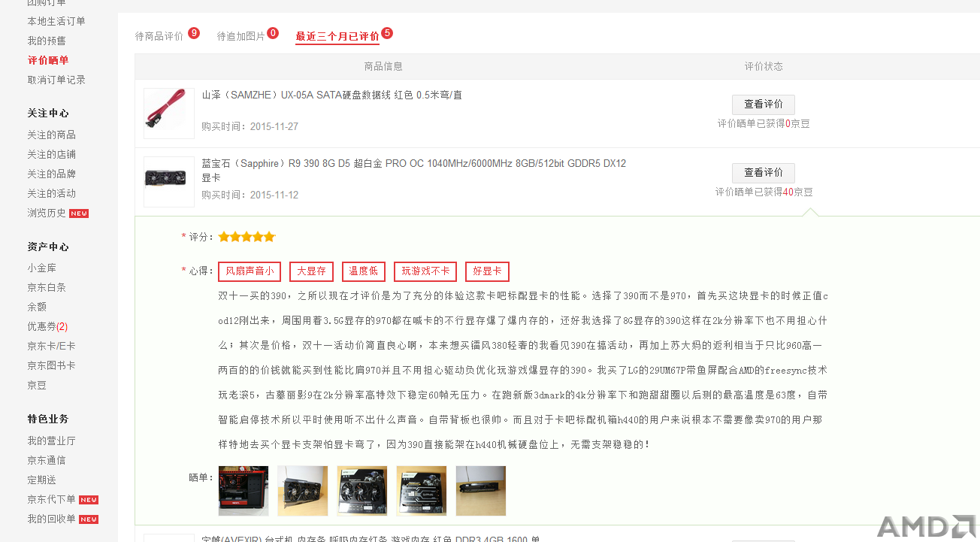The height and width of the screenshot is (542, 980).
Task: Open 京东白条 in sidebar
Action: (47, 287)
